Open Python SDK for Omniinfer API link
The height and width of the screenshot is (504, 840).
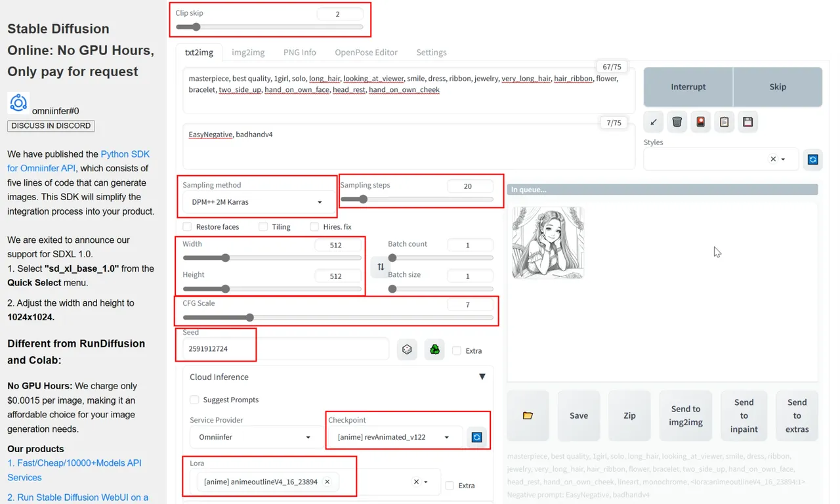pyautogui.click(x=79, y=161)
